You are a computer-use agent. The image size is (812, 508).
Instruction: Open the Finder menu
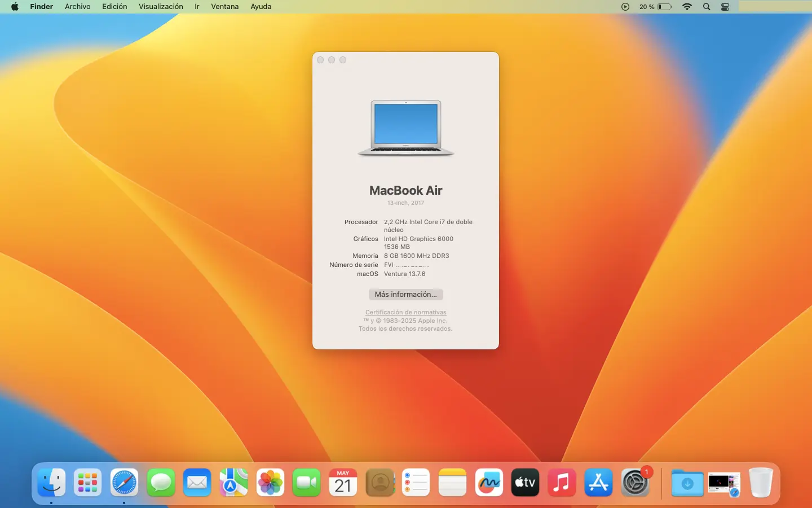[42, 7]
